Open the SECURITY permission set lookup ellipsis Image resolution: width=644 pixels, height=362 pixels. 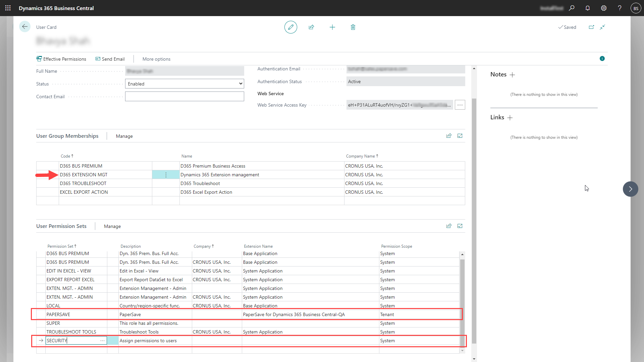coord(102,341)
